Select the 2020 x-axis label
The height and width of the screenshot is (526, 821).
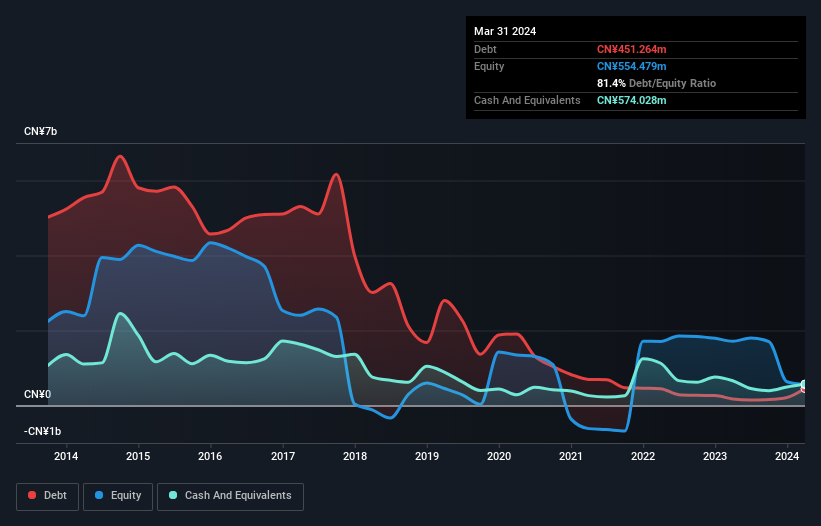pos(499,456)
